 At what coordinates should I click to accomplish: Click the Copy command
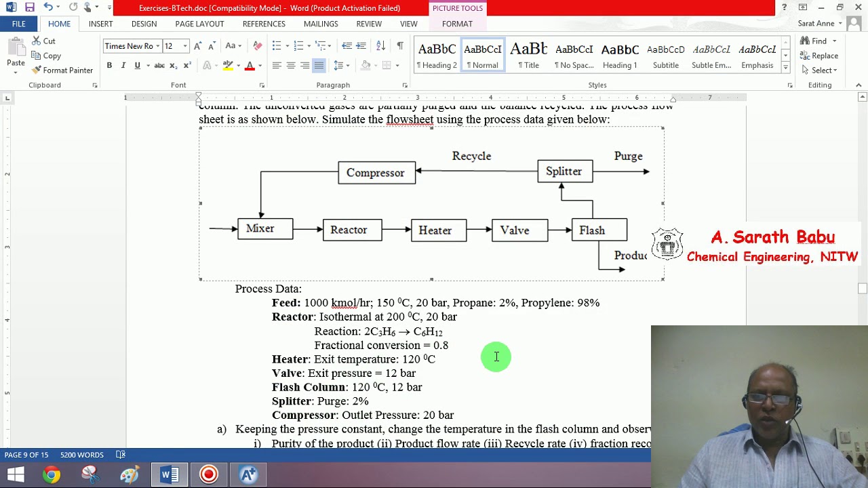pyautogui.click(x=46, y=56)
